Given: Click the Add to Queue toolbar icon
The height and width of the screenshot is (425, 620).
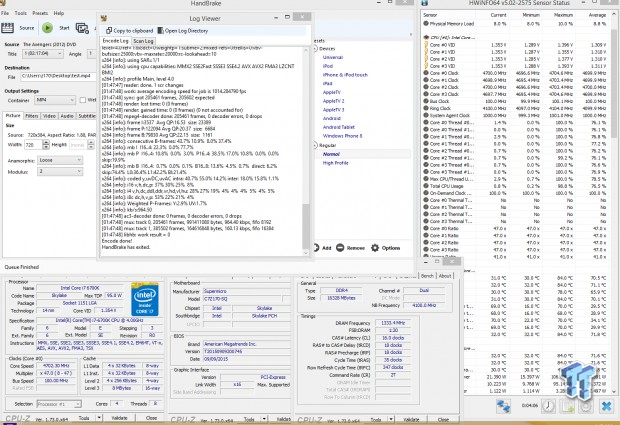Looking at the screenshot, I should (82, 28).
